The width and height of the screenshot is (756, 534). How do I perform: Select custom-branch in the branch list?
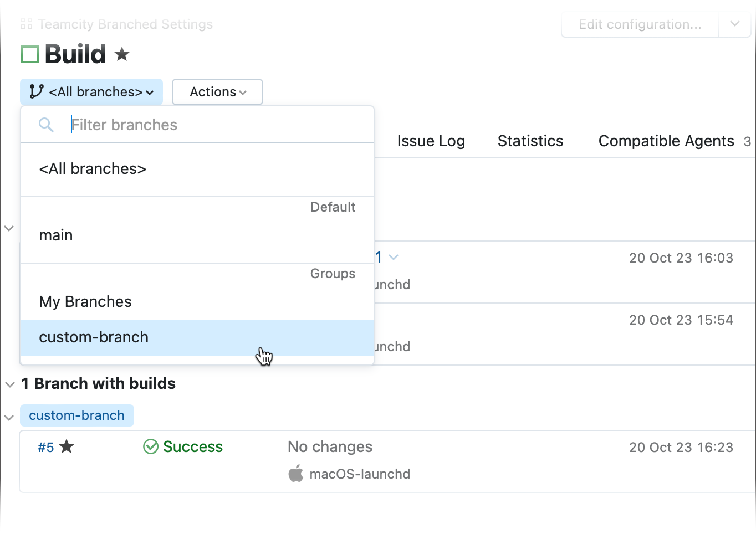point(94,337)
